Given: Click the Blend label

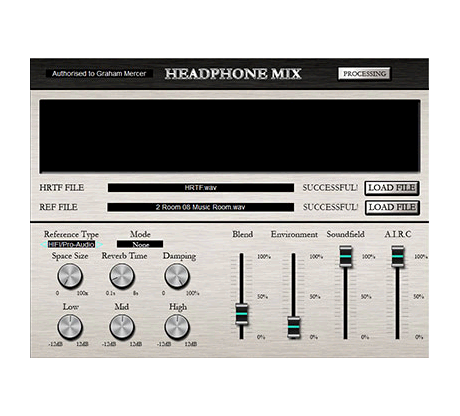Looking at the screenshot, I should point(243,234).
